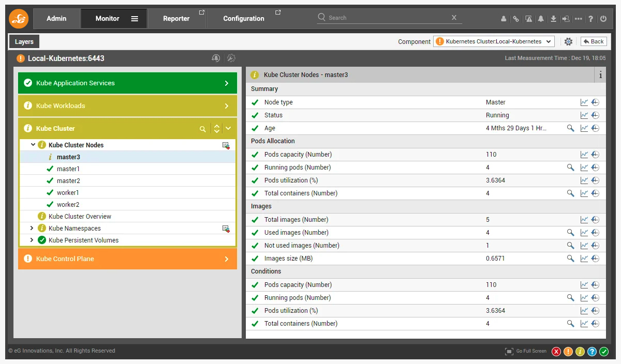
Task: Open the three-dots more options icon
Action: click(578, 19)
